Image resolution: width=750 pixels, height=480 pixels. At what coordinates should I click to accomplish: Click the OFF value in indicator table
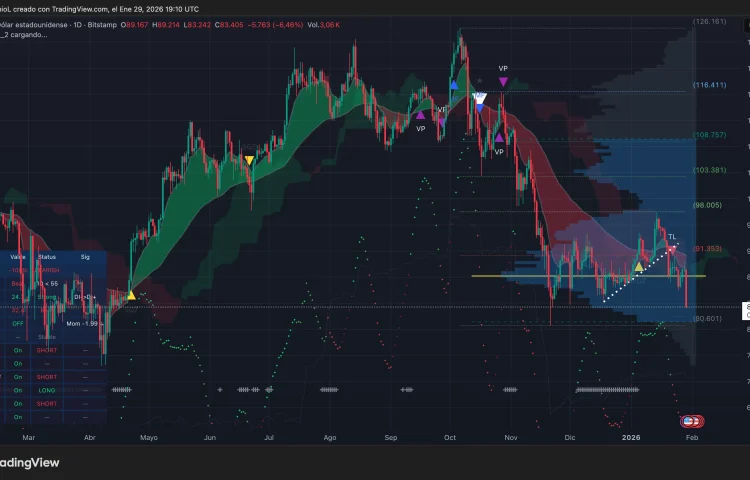pyautogui.click(x=17, y=323)
